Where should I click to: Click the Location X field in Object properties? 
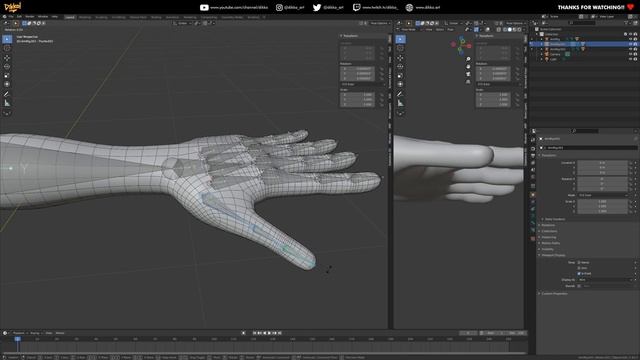point(602,162)
